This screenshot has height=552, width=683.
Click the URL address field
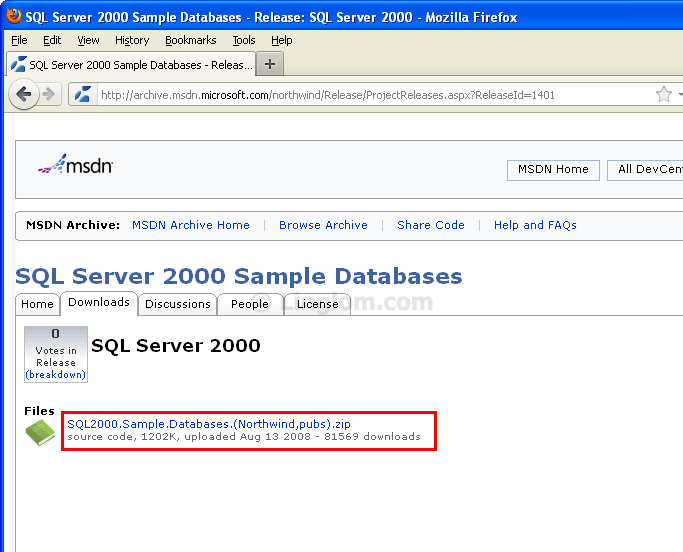click(x=375, y=95)
